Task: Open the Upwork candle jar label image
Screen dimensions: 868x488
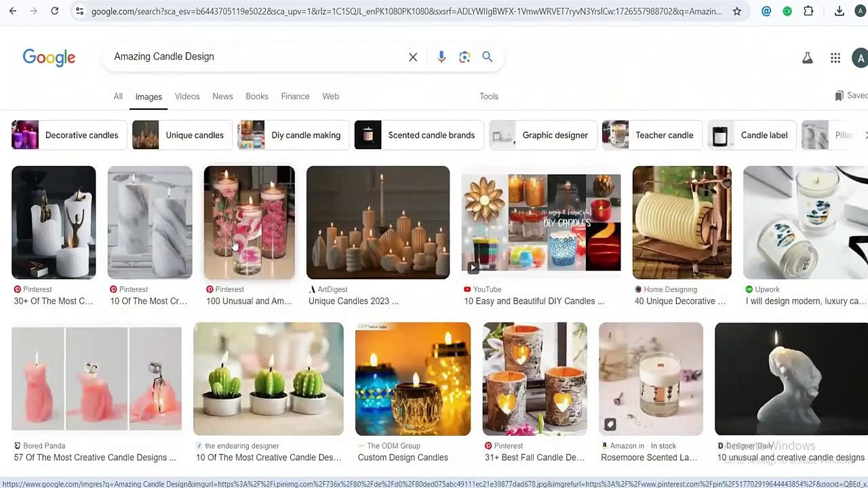Action: 806,222
